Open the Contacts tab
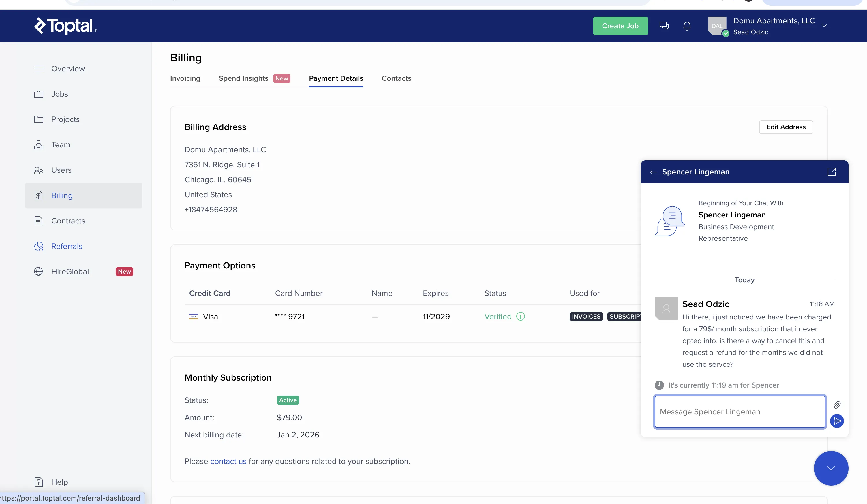 [396, 78]
